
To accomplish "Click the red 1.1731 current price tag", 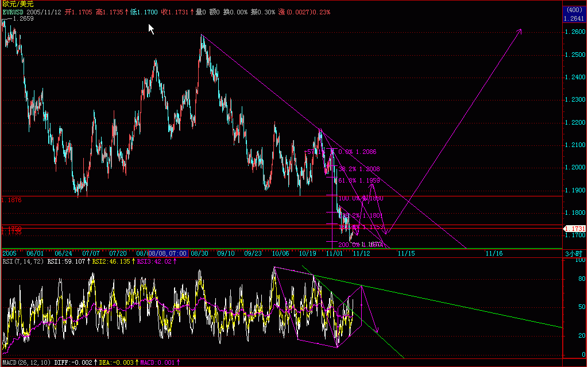I will [x=575, y=229].
